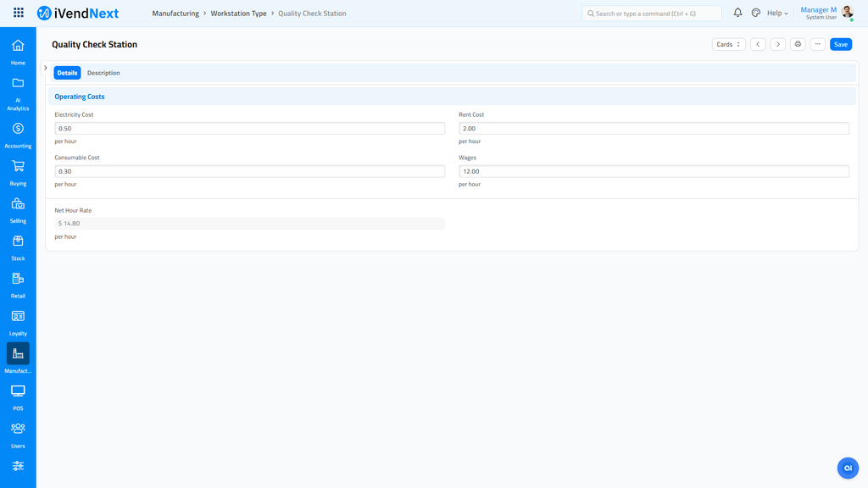Click the user avatar picture
868x488 pixels.
click(x=847, y=12)
